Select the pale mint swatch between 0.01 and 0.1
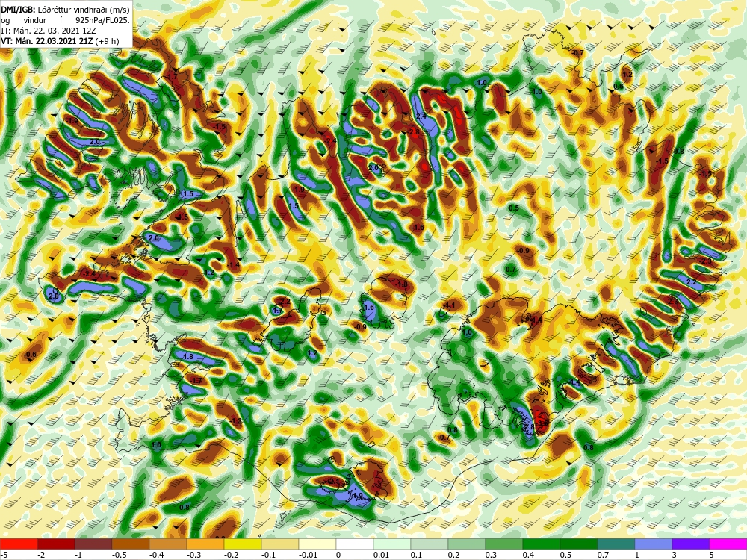This screenshot has height=560, width=747. pyautogui.click(x=392, y=544)
